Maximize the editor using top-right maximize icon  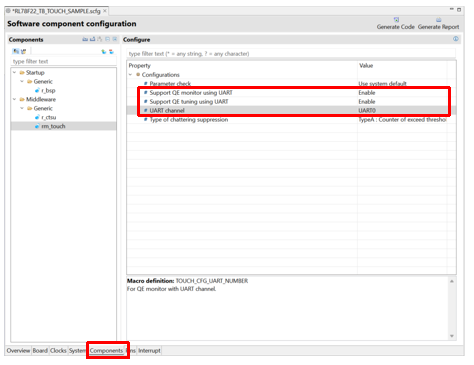(459, 10)
